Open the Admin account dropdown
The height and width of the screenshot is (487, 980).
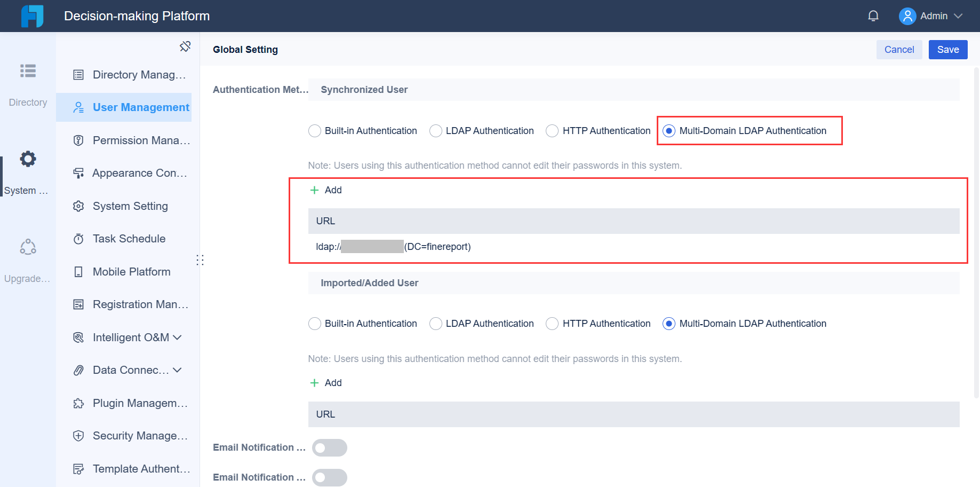coord(931,15)
